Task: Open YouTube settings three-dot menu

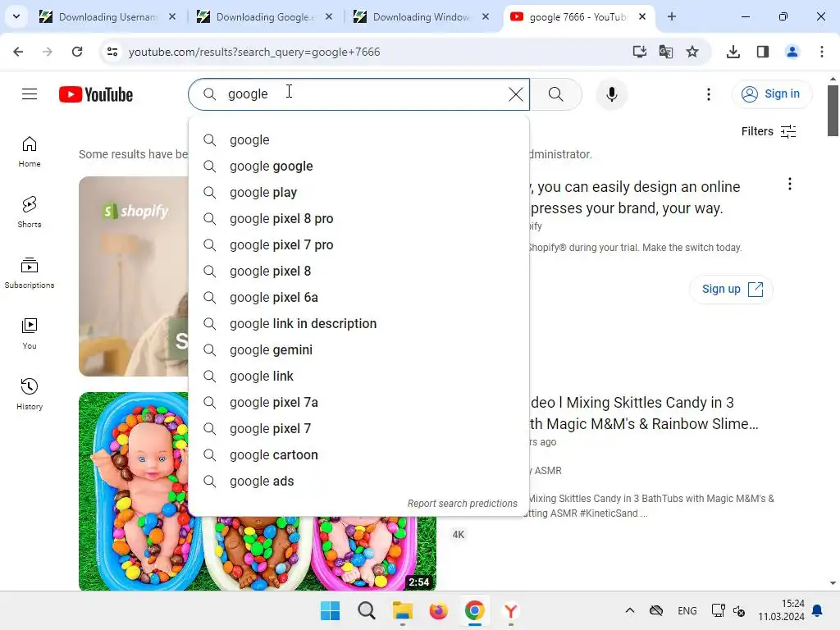Action: [x=708, y=94]
